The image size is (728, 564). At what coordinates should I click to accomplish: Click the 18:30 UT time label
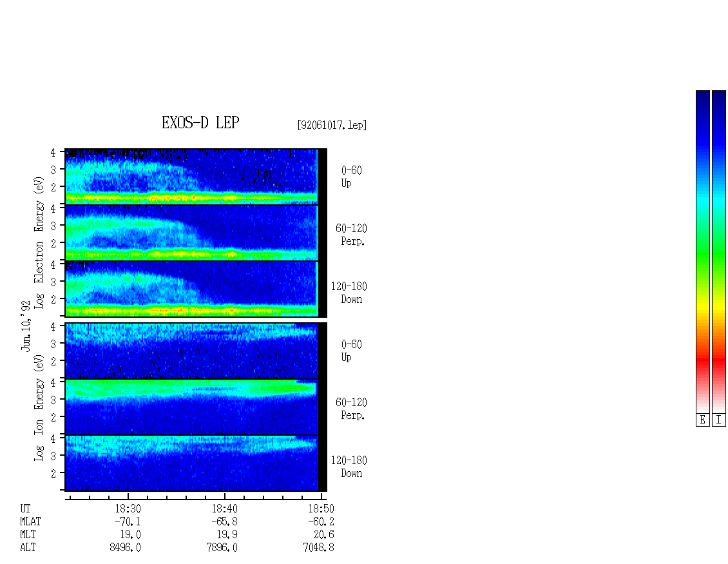click(128, 509)
